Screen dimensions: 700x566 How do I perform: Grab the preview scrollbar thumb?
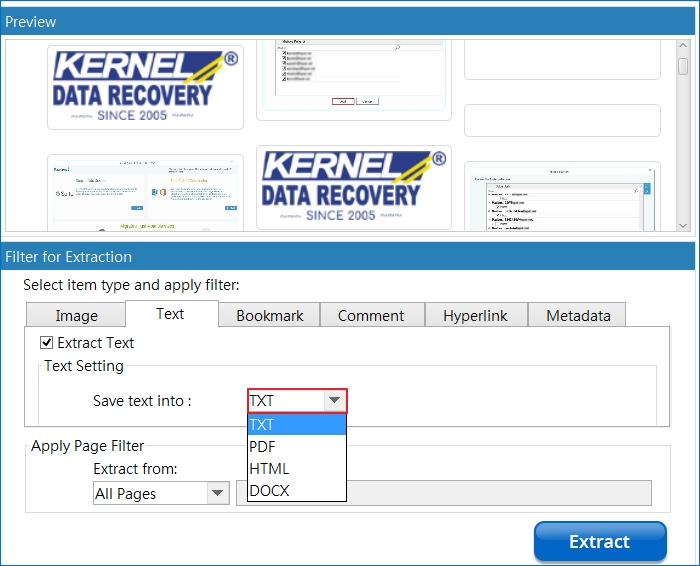(683, 67)
